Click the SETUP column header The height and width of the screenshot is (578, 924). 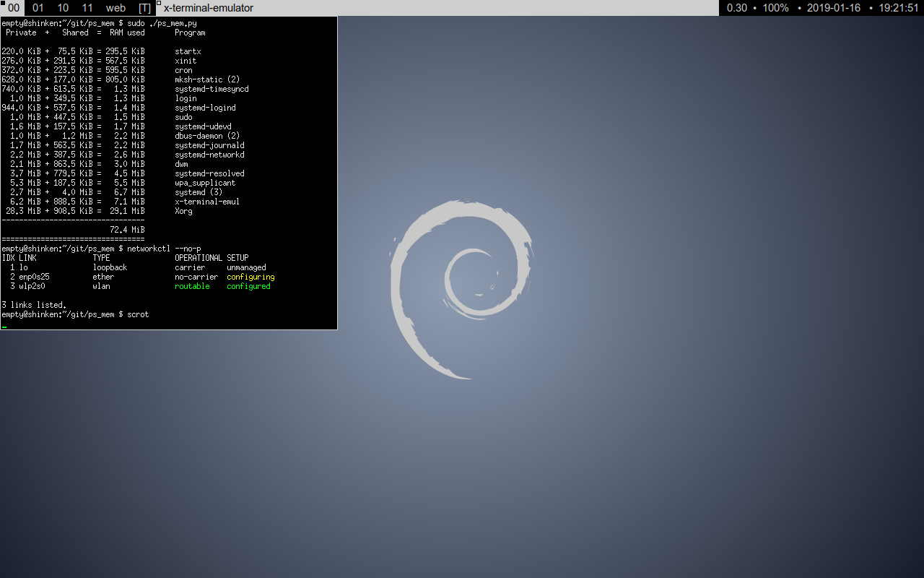pyautogui.click(x=237, y=258)
